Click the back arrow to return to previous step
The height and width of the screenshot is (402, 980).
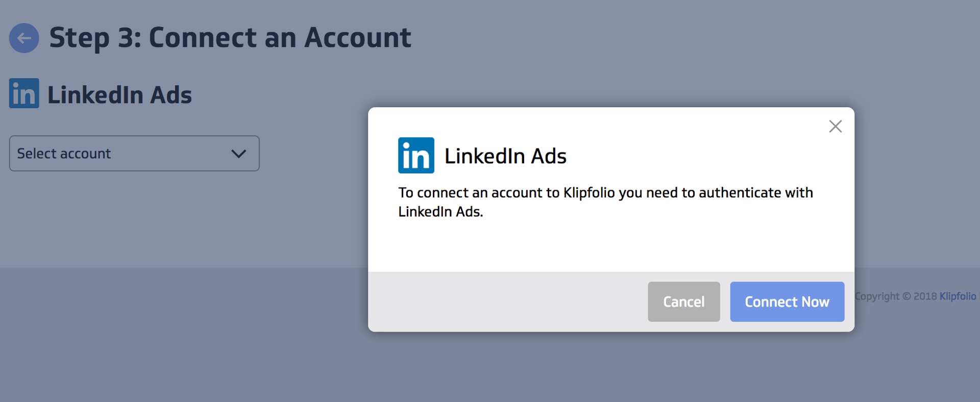[23, 38]
